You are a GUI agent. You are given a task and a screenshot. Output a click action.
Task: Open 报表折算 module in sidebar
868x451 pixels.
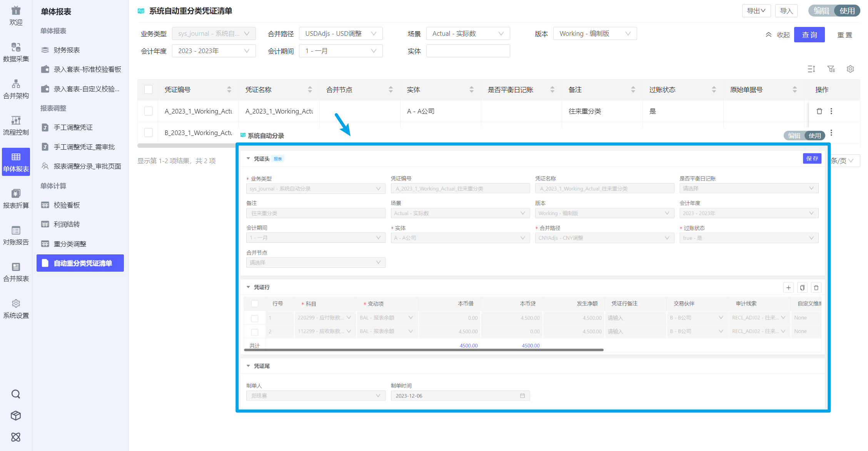click(x=16, y=199)
